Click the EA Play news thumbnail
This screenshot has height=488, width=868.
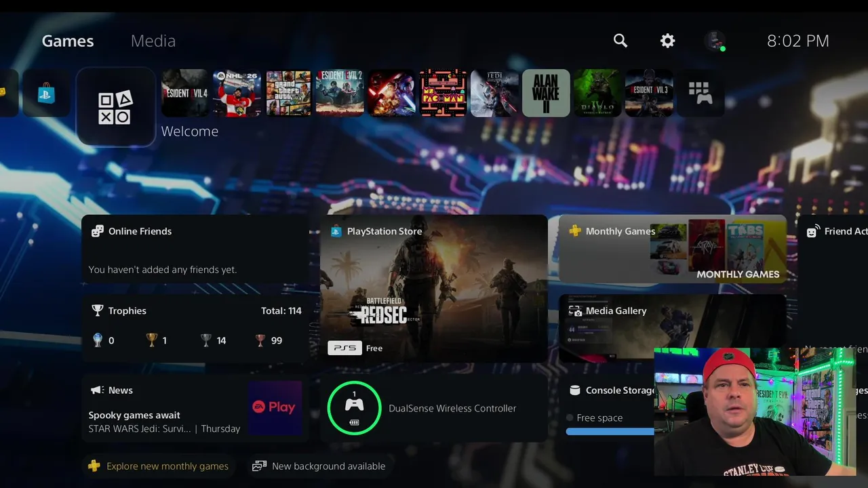(x=275, y=407)
